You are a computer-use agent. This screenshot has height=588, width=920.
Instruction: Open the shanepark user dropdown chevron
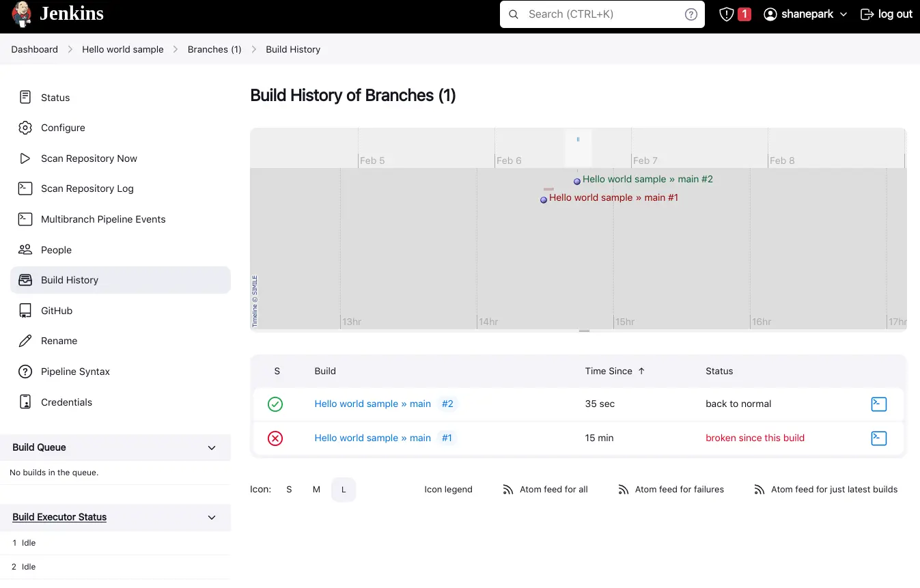[844, 14]
